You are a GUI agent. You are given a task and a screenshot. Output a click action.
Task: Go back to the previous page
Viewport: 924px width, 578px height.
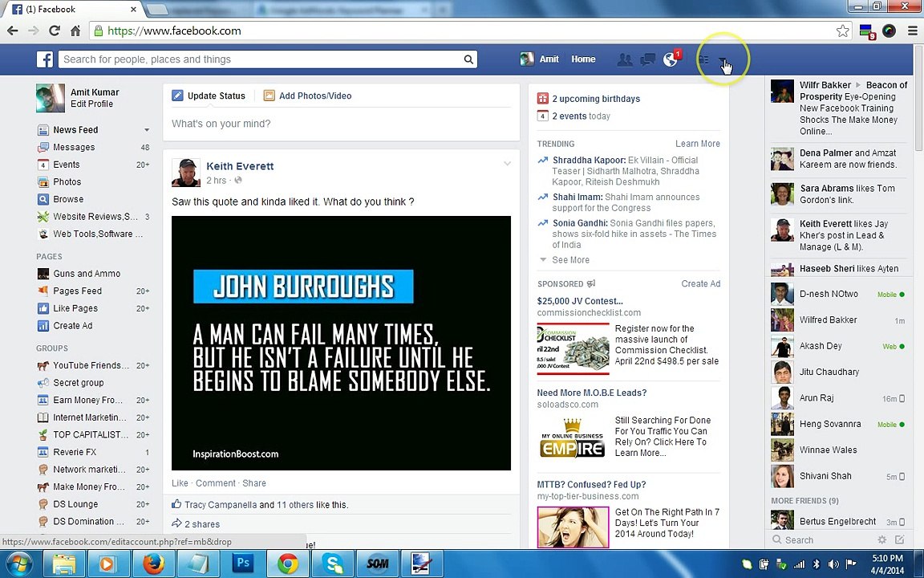click(x=12, y=31)
